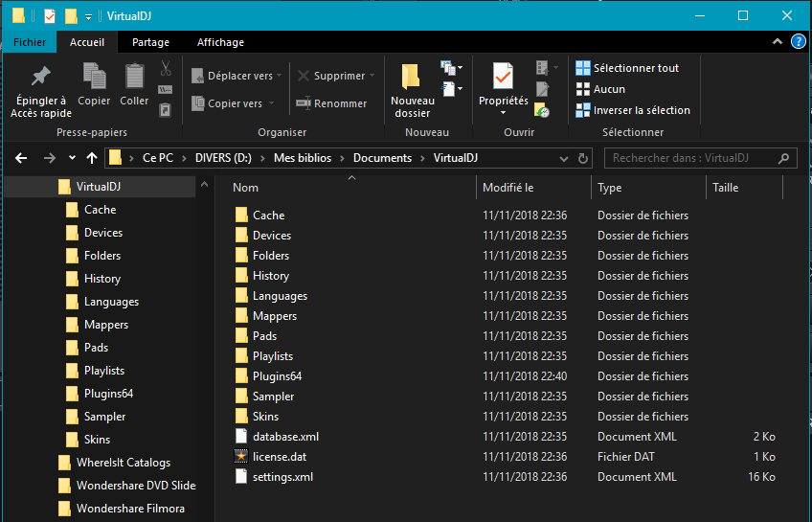This screenshot has height=522, width=812.
Task: Switch to the Accueil tab
Action: (87, 42)
